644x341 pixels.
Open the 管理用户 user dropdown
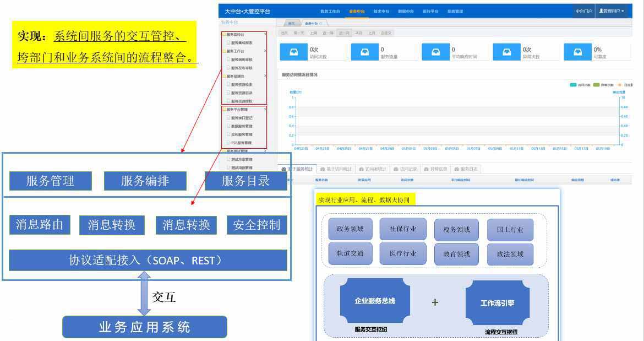click(x=612, y=11)
